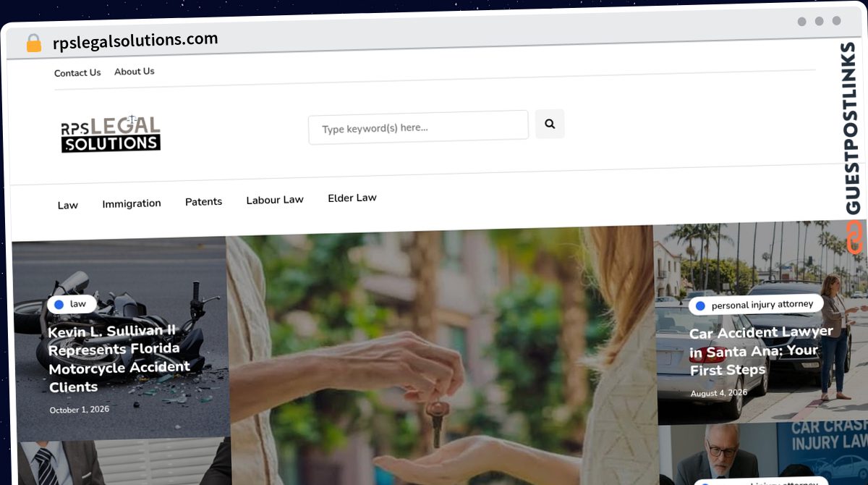Click the RPS Legal Solutions logo
Viewport: 868px width, 485px height.
pyautogui.click(x=111, y=134)
